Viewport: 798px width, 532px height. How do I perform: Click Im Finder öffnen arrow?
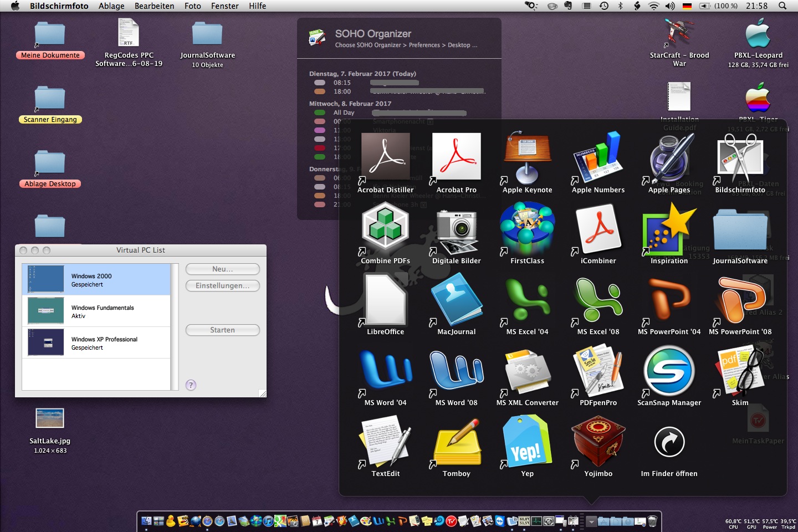tap(669, 442)
